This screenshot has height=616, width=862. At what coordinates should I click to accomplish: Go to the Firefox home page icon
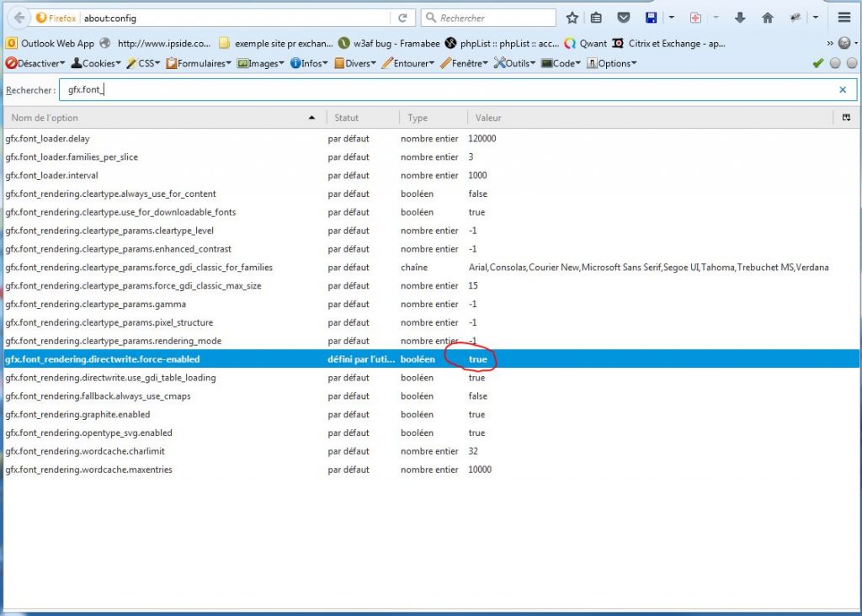click(x=767, y=18)
